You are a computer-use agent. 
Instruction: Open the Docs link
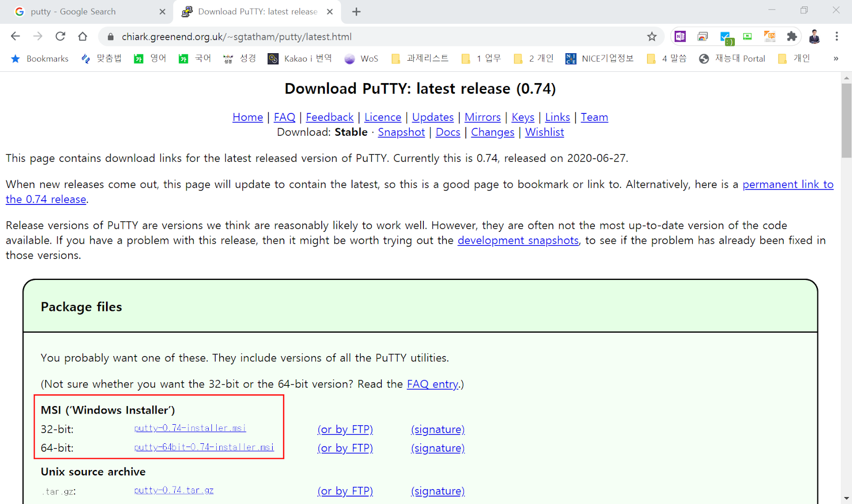pyautogui.click(x=448, y=132)
